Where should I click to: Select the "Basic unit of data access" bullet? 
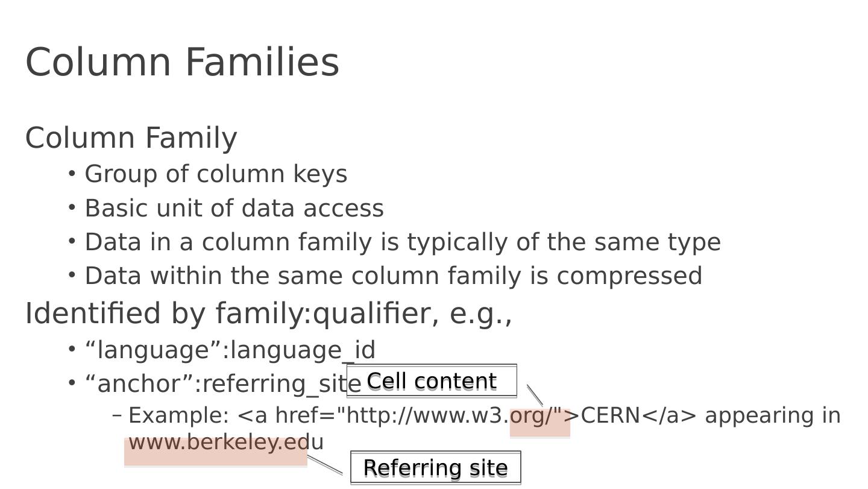click(234, 209)
